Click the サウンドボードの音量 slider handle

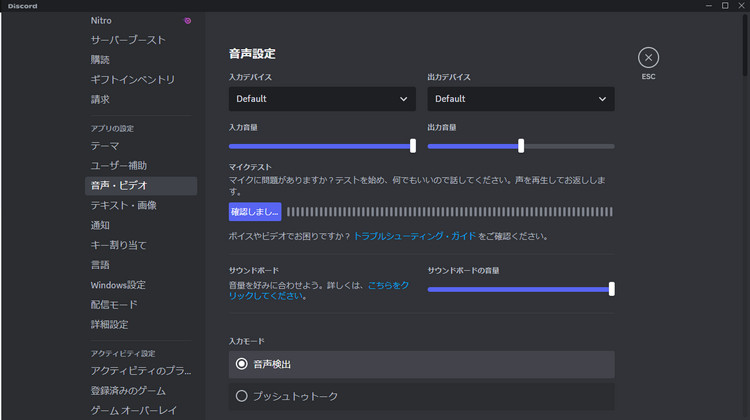pos(611,289)
